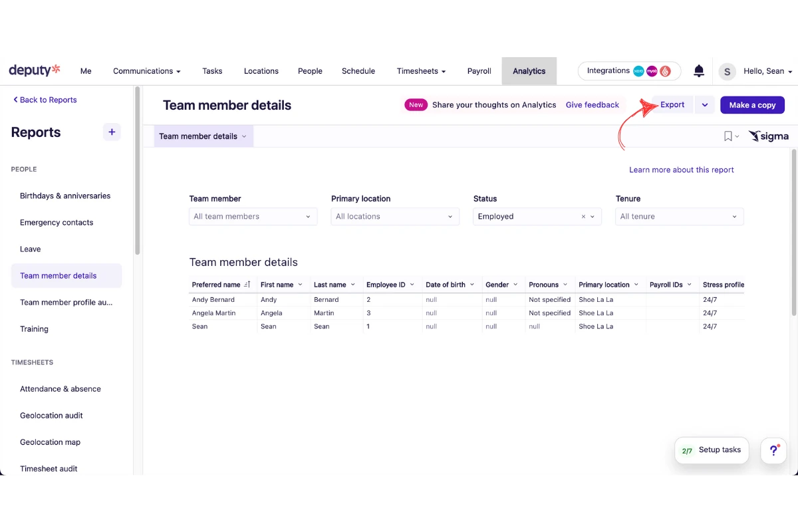
Task: Click the Xero integration icon
Action: (x=638, y=71)
